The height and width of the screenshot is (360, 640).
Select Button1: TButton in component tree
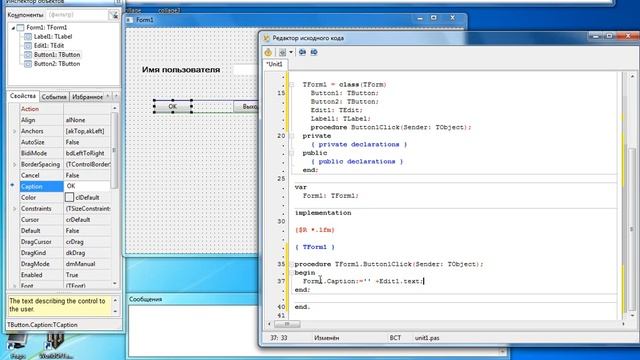tap(57, 54)
